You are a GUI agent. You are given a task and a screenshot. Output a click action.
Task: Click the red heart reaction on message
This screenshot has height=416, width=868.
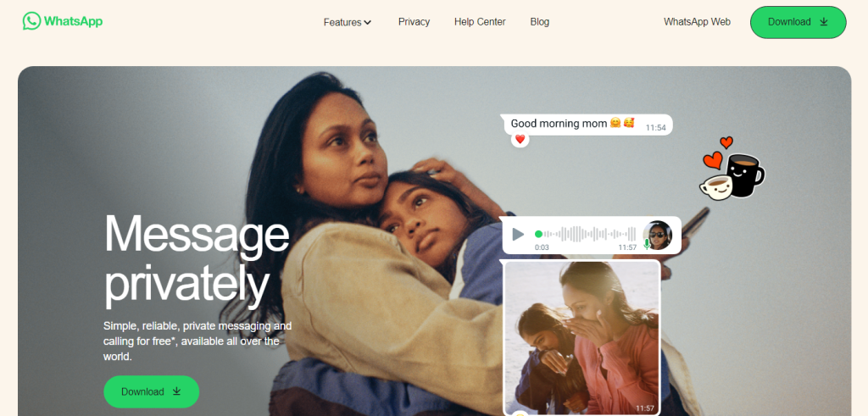520,140
